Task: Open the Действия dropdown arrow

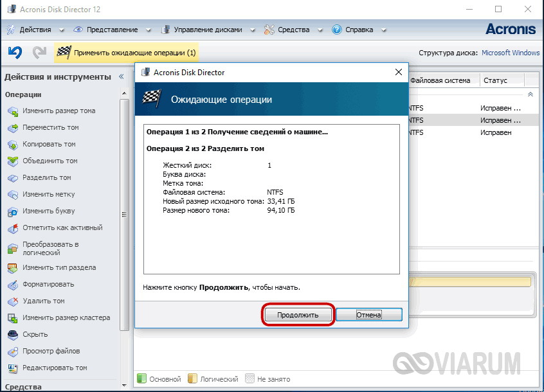Action: click(61, 30)
